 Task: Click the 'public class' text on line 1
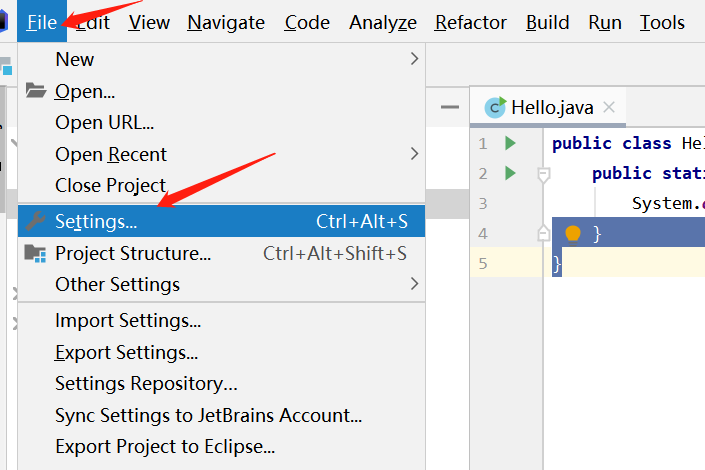coord(611,143)
